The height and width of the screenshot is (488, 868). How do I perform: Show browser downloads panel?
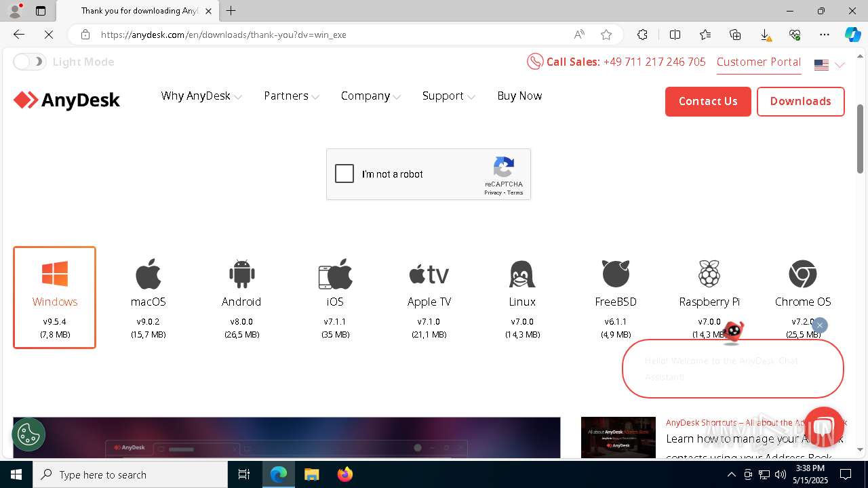point(765,35)
